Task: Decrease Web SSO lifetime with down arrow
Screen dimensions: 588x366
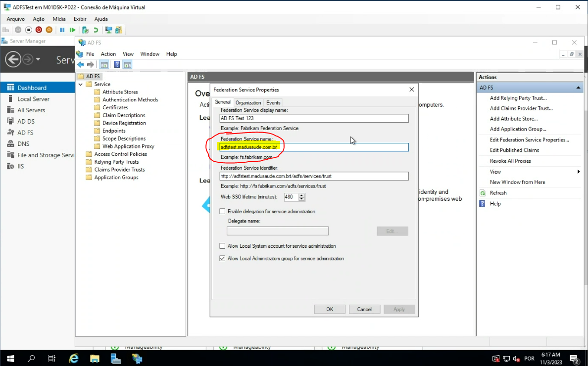Action: [x=302, y=199]
